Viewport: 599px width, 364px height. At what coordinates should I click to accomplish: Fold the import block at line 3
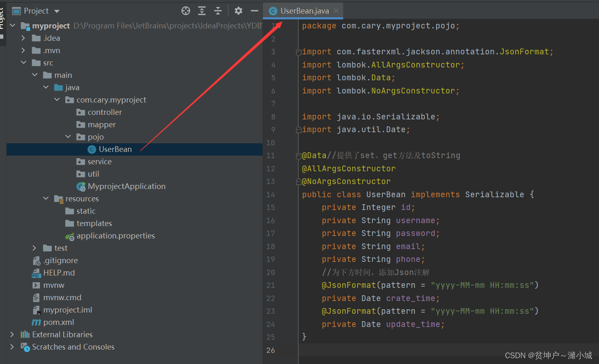point(299,52)
